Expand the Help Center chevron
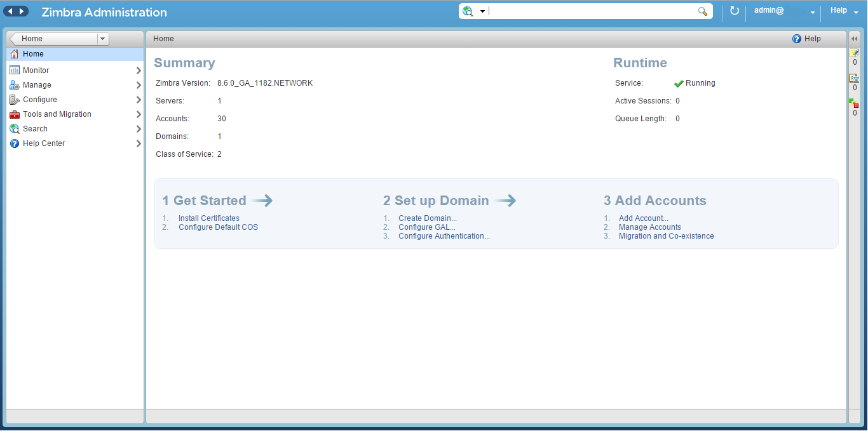 pyautogui.click(x=139, y=143)
